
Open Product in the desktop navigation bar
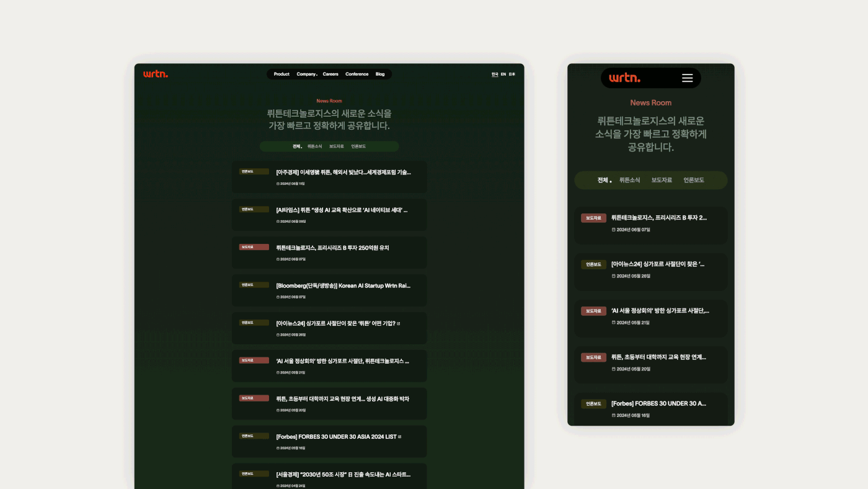(x=281, y=74)
